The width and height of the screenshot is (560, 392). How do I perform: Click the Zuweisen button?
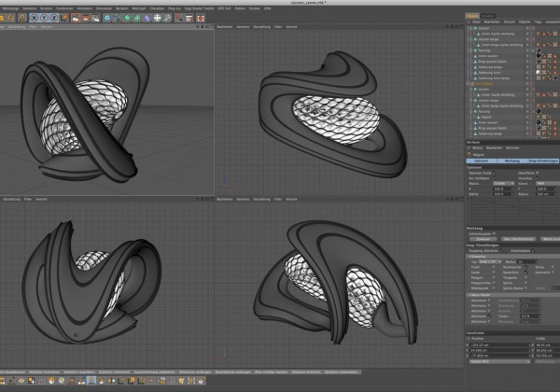click(483, 239)
